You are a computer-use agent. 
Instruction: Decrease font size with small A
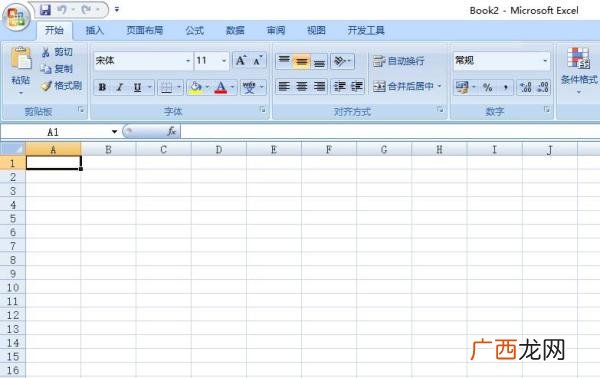258,60
